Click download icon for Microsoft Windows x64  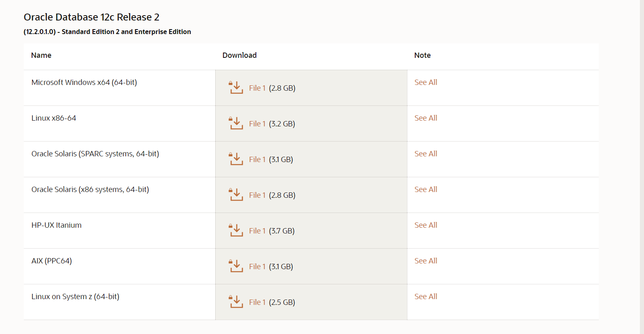[236, 87]
